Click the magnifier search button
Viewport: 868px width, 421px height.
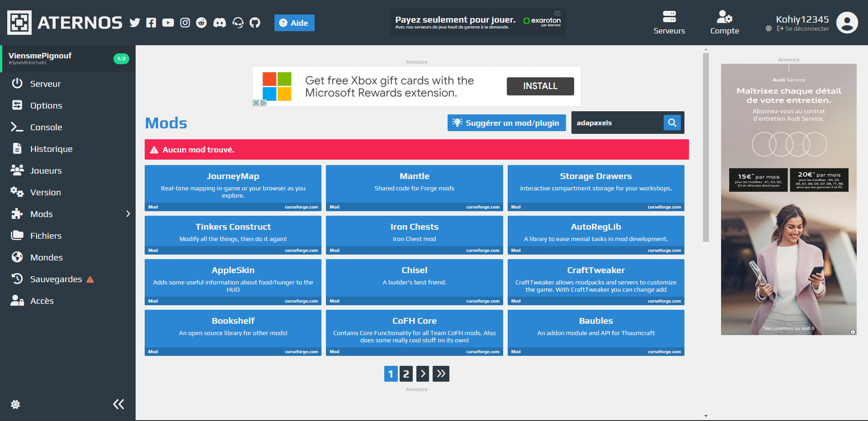pyautogui.click(x=672, y=123)
